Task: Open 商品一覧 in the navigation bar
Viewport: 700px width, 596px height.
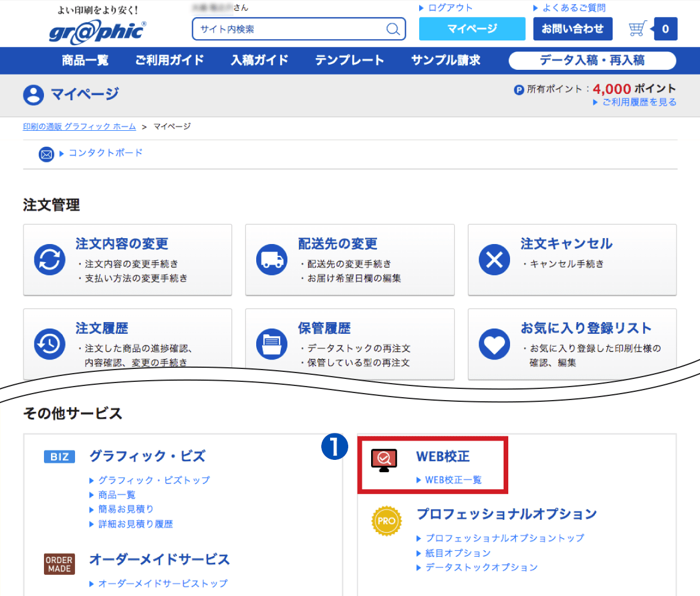Action: (x=85, y=60)
